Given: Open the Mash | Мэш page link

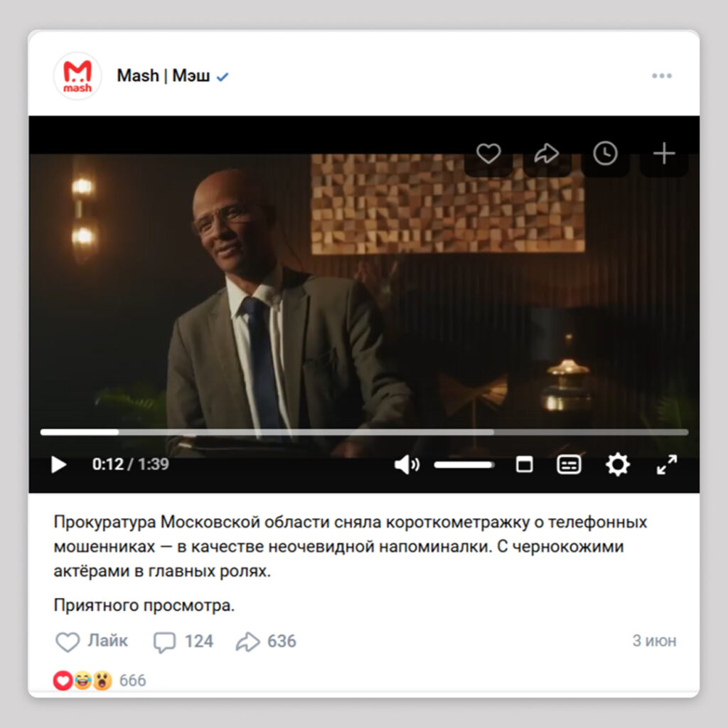Looking at the screenshot, I should click(x=163, y=75).
